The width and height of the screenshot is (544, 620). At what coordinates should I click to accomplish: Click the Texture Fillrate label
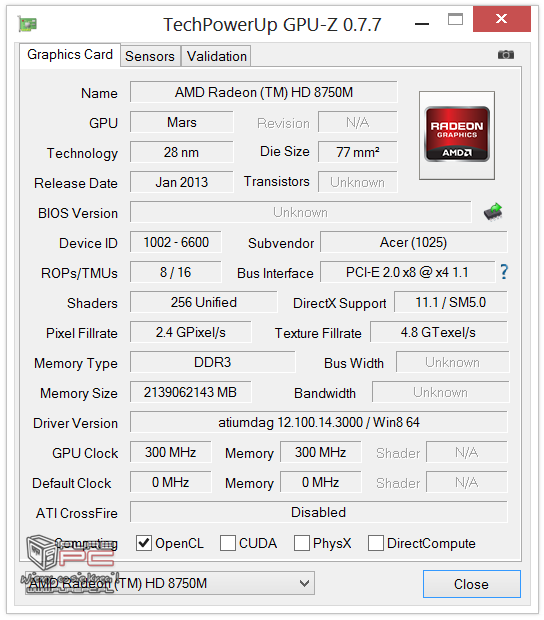click(x=318, y=334)
